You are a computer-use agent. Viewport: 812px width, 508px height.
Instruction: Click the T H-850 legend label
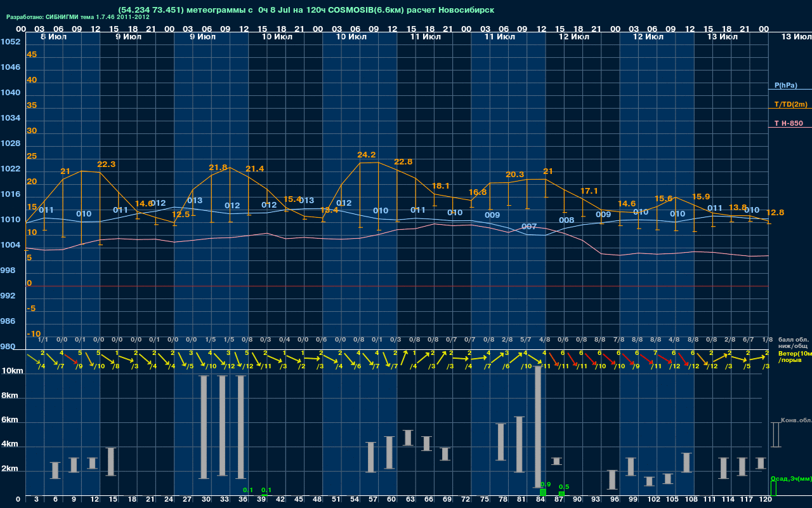pyautogui.click(x=789, y=123)
